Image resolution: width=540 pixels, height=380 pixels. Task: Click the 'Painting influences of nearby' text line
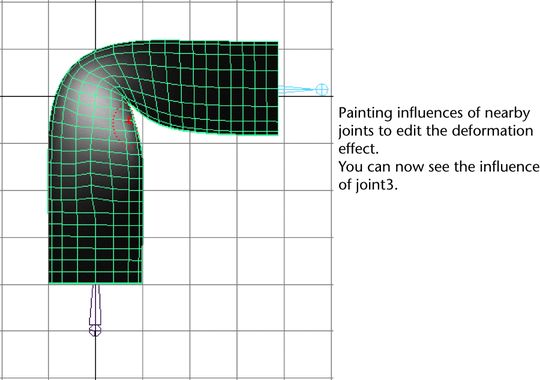pyautogui.click(x=434, y=113)
